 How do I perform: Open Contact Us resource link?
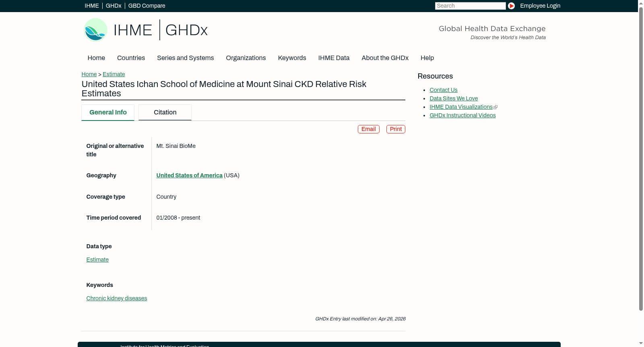[444, 90]
